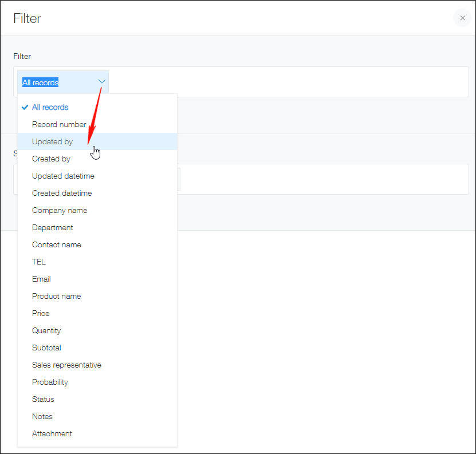Select TEL from the dropdown options
This screenshot has width=476, height=454.
tap(38, 262)
